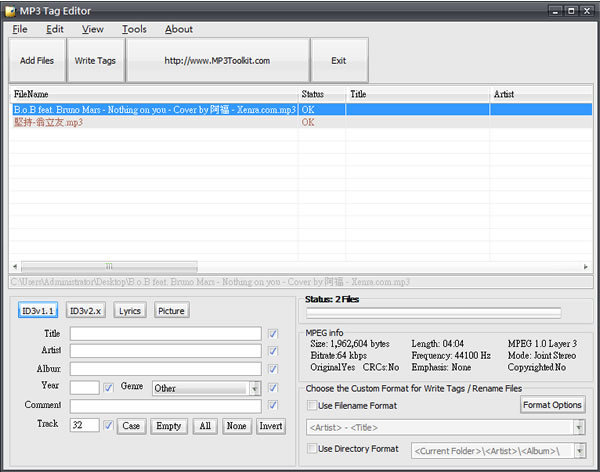This screenshot has height=472, width=600.
Task: Click into the Comment input field
Action: coord(166,406)
